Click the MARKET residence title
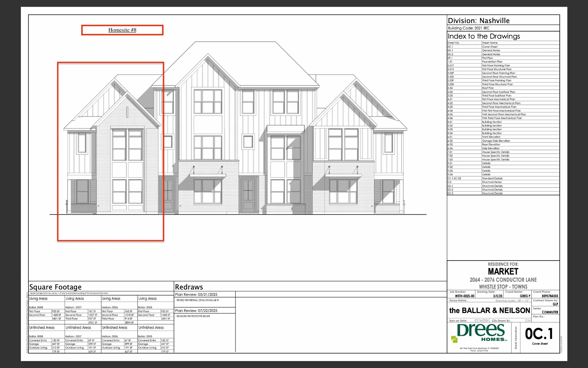 tap(503, 271)
